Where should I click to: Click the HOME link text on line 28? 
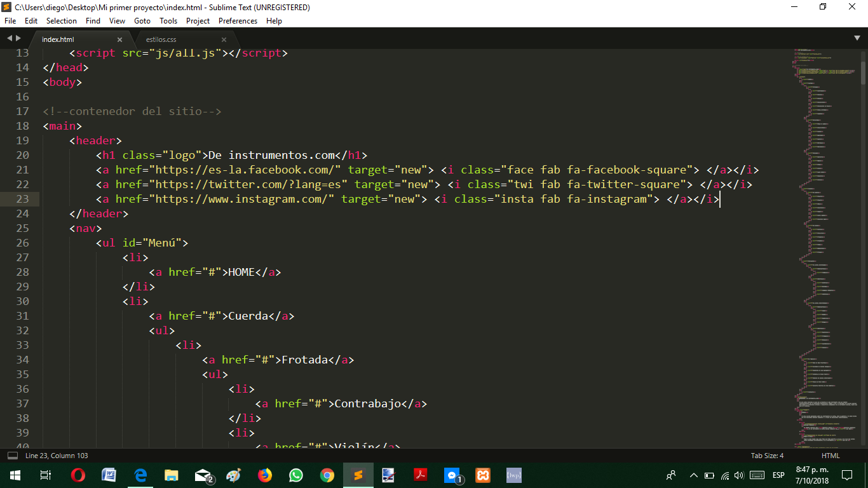point(241,272)
